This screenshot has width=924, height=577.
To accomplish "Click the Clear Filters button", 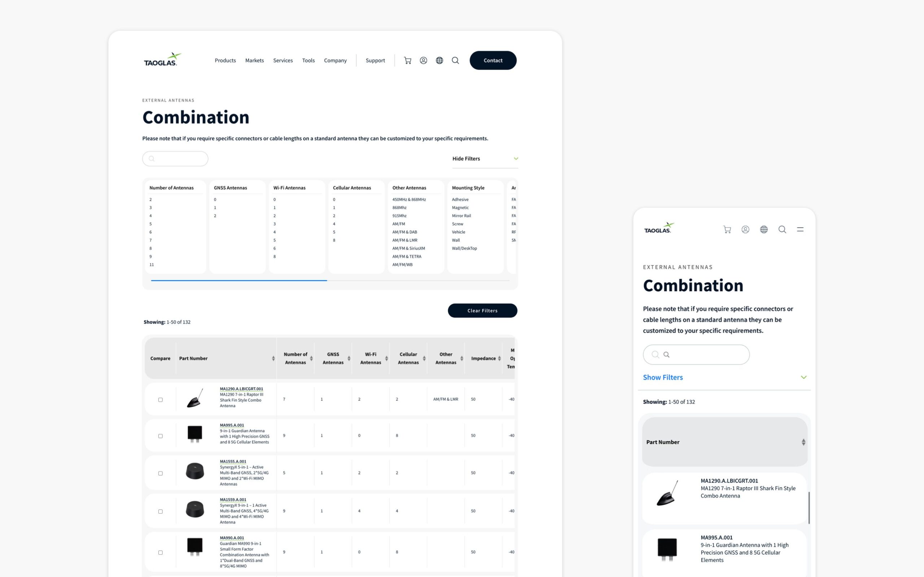I will point(482,310).
